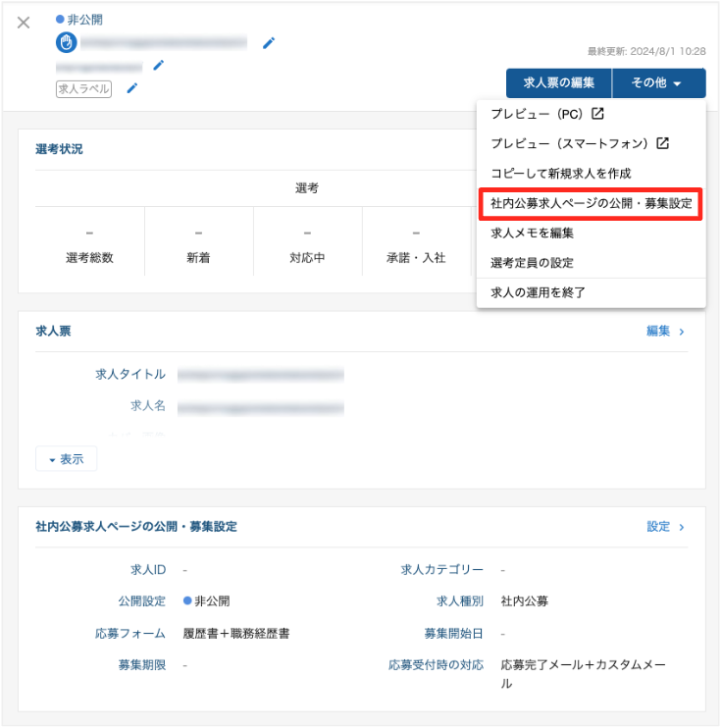This screenshot has width=722, height=728.
Task: Open 編集 link in 求人票 section
Action: (x=658, y=331)
